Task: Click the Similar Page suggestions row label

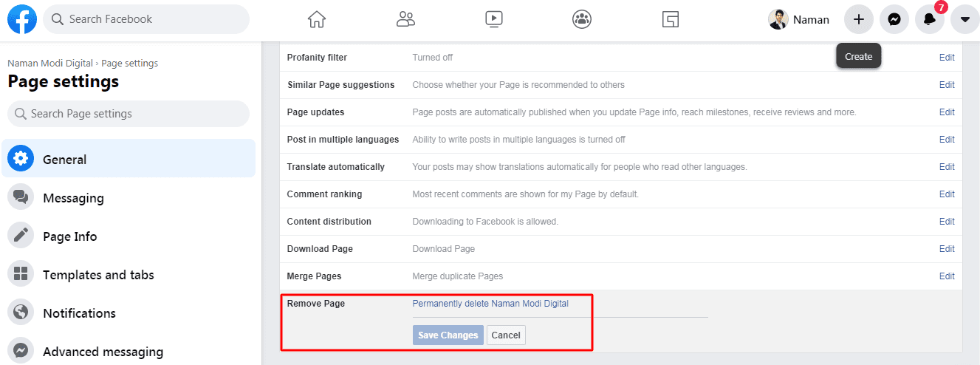Action: point(340,85)
